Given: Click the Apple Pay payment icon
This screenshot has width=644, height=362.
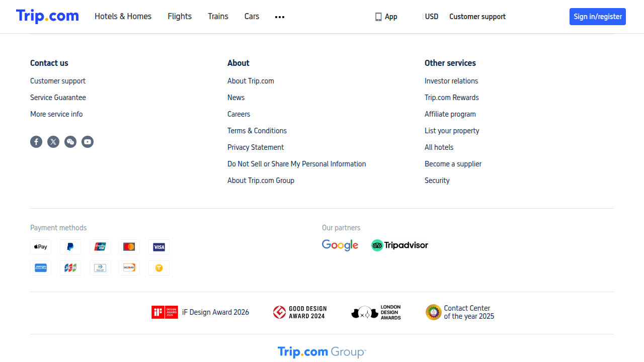Looking at the screenshot, I should pos(41,247).
